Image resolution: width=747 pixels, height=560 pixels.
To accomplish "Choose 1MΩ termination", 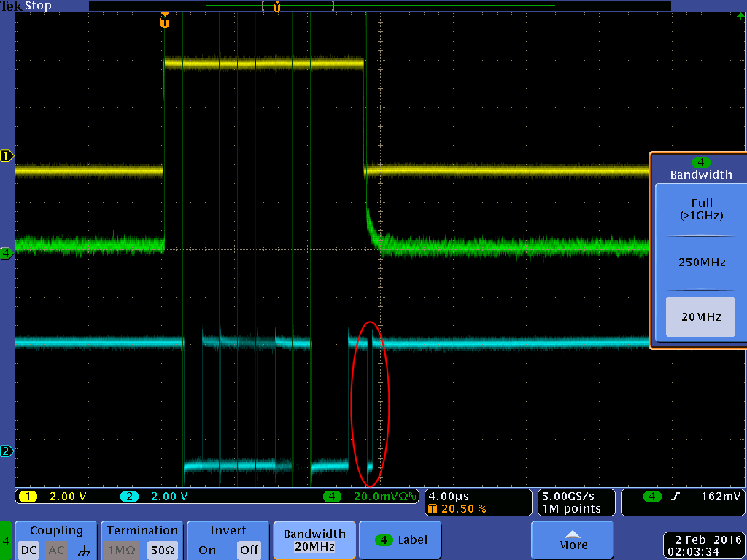I will pyautogui.click(x=121, y=550).
